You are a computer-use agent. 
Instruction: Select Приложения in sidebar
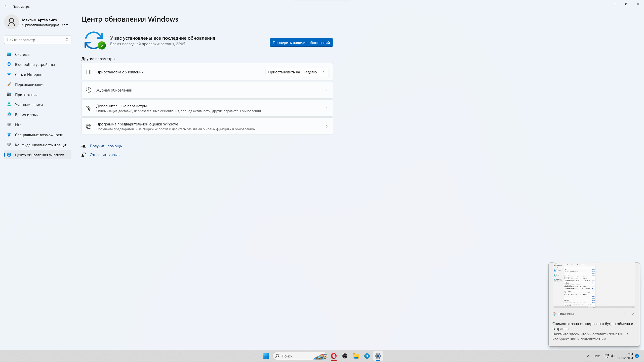click(38, 95)
